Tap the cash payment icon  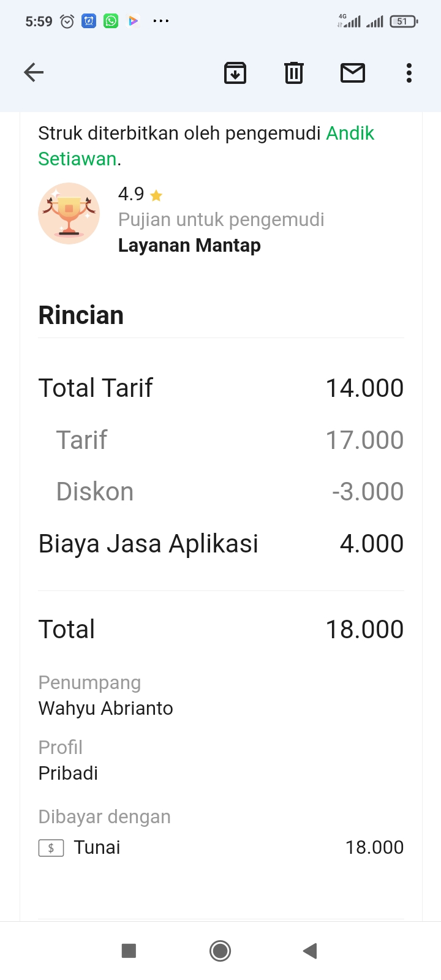[x=51, y=848]
